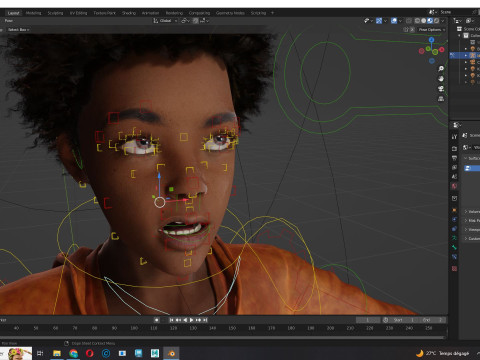Viewport: 480px width, 360px height.
Task: Open the snapping options dropdown
Action: 204,21
